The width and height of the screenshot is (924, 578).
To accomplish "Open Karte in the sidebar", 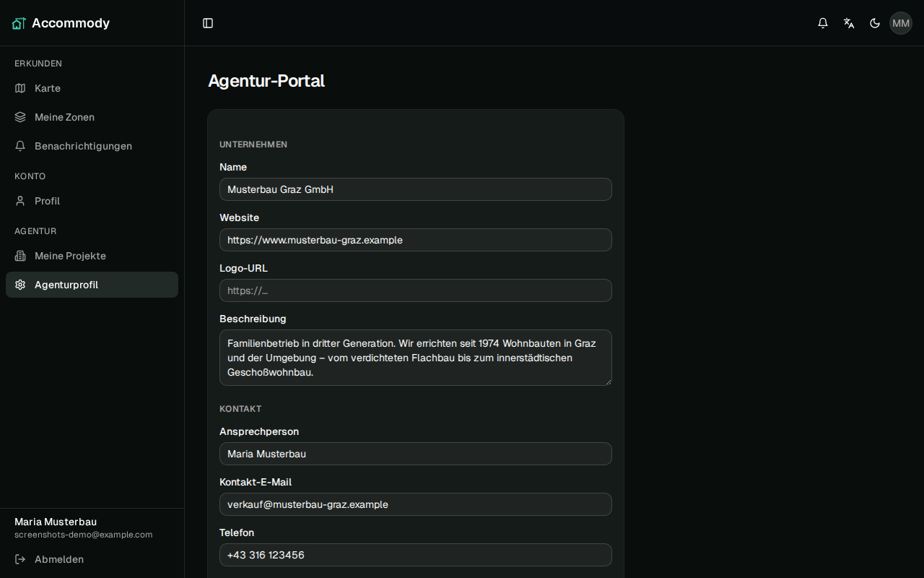I will pos(92,88).
